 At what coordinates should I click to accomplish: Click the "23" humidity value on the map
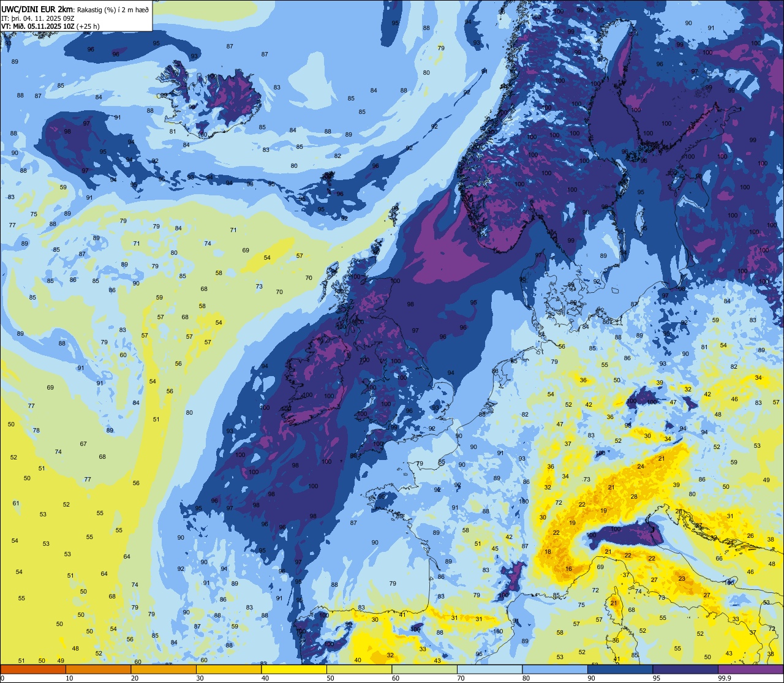coord(682,578)
